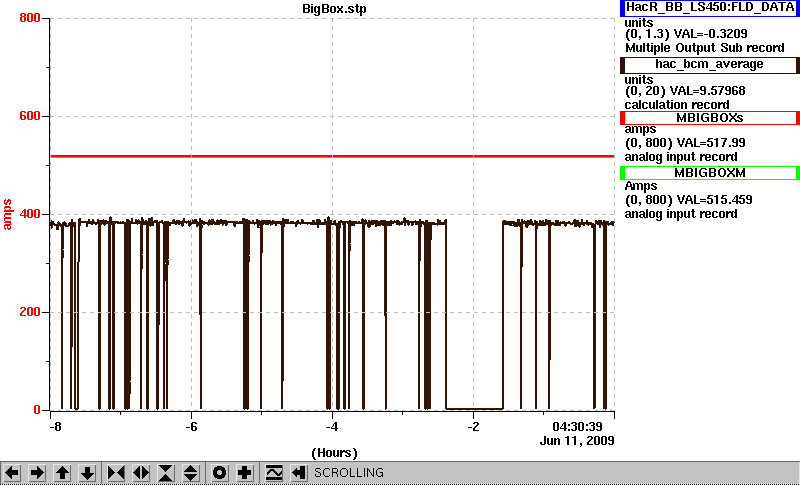The height and width of the screenshot is (485, 800).
Task: Click the flat zero segment of beam current trace
Action: pos(474,409)
